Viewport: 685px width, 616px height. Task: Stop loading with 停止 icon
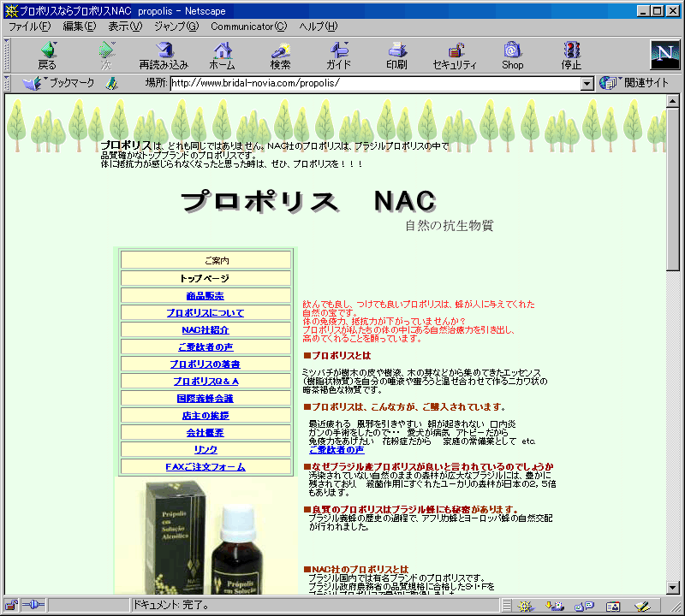click(x=571, y=56)
